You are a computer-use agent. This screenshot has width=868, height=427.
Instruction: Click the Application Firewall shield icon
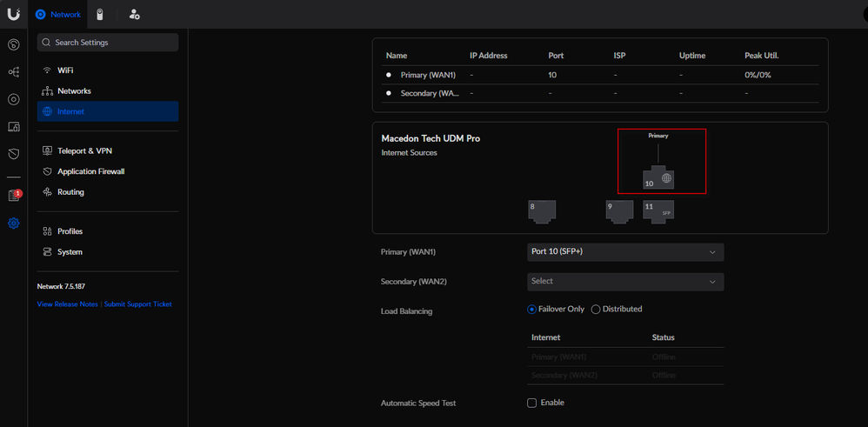tap(47, 171)
